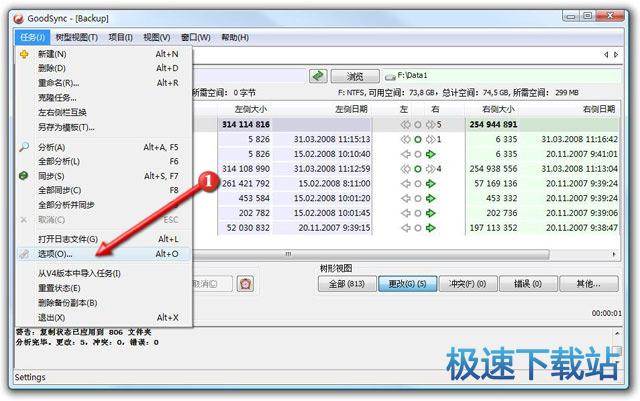The width and height of the screenshot is (640, 401).
Task: Choose 分析(A) menu entry
Action: (103, 147)
